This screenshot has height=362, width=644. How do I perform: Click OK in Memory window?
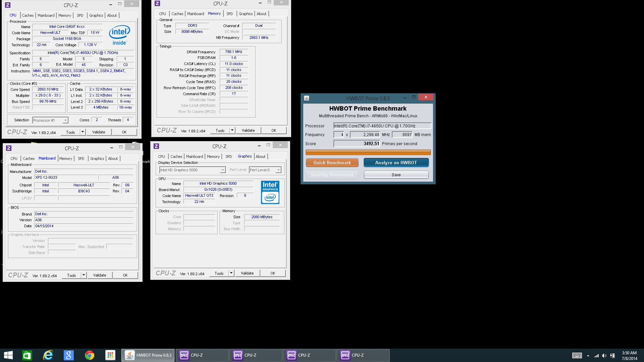[274, 130]
